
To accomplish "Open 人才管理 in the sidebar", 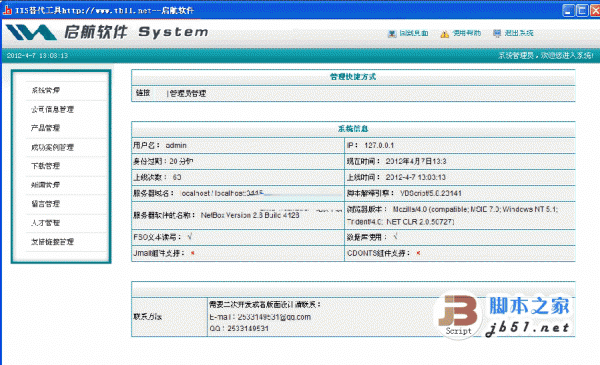I will pos(45,223).
